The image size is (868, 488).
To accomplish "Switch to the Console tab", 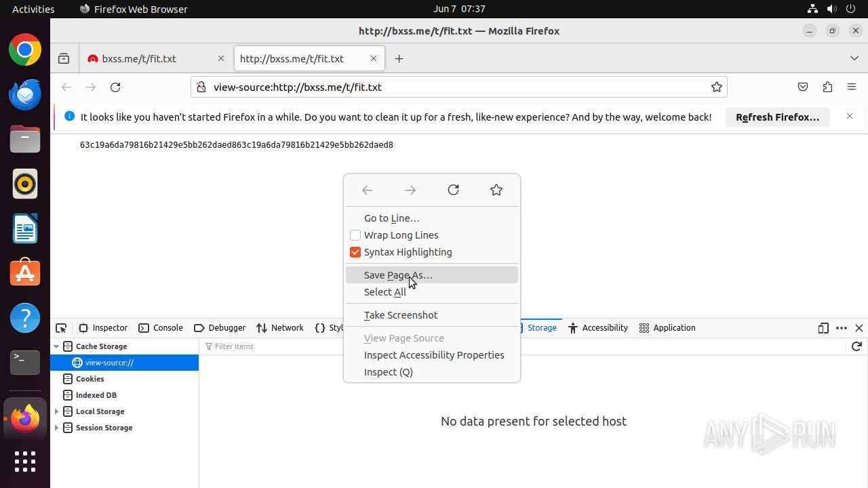I will coord(161,328).
